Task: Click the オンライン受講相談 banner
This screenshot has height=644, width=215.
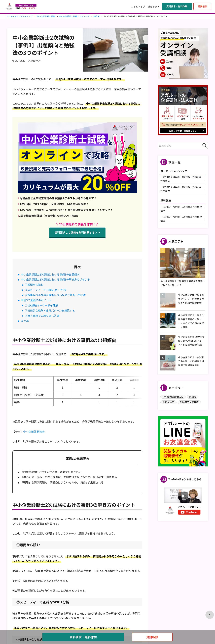Action: click(183, 53)
